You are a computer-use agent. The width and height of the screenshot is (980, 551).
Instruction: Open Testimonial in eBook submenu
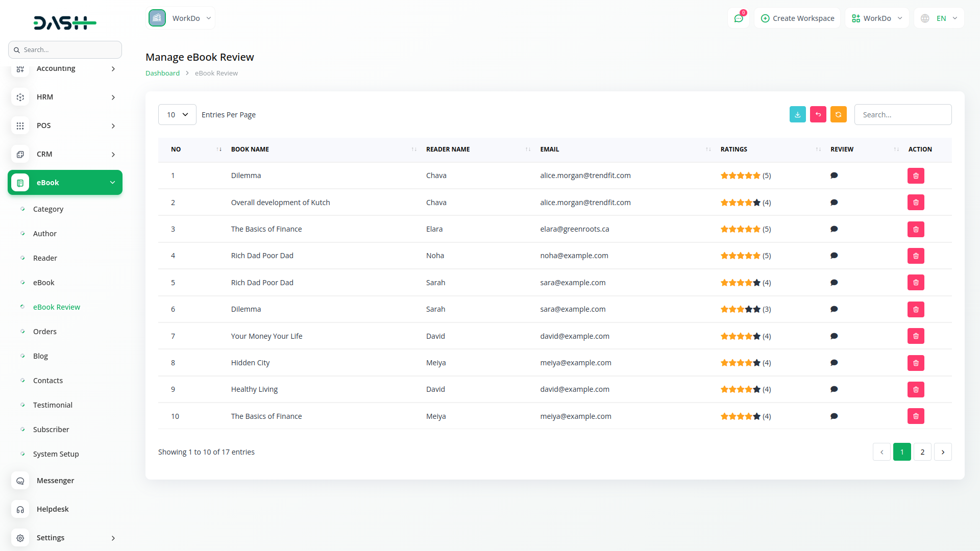click(53, 405)
